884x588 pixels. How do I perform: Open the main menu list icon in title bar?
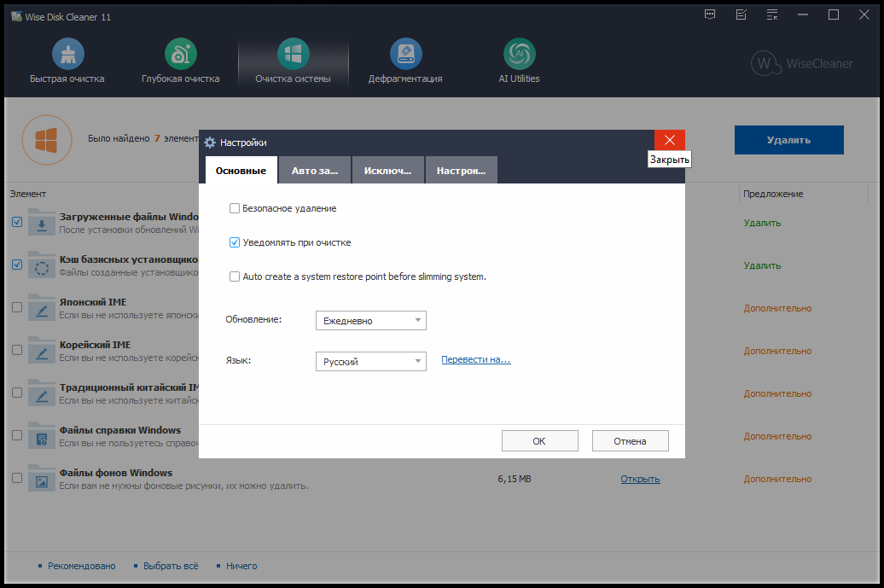click(x=772, y=15)
